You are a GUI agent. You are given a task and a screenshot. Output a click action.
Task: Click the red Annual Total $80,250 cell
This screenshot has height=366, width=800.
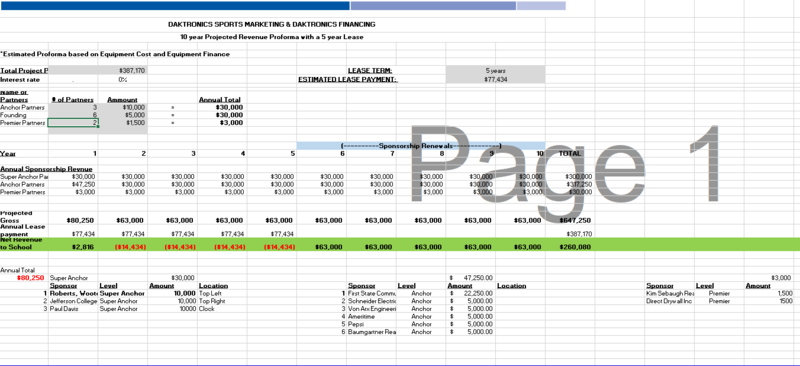24,278
